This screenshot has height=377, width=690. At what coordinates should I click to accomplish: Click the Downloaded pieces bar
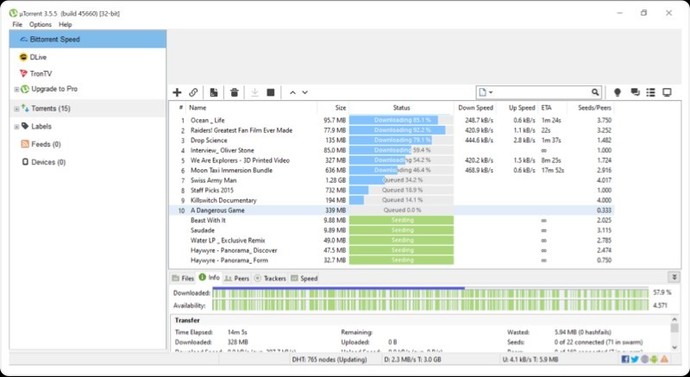pos(430,293)
